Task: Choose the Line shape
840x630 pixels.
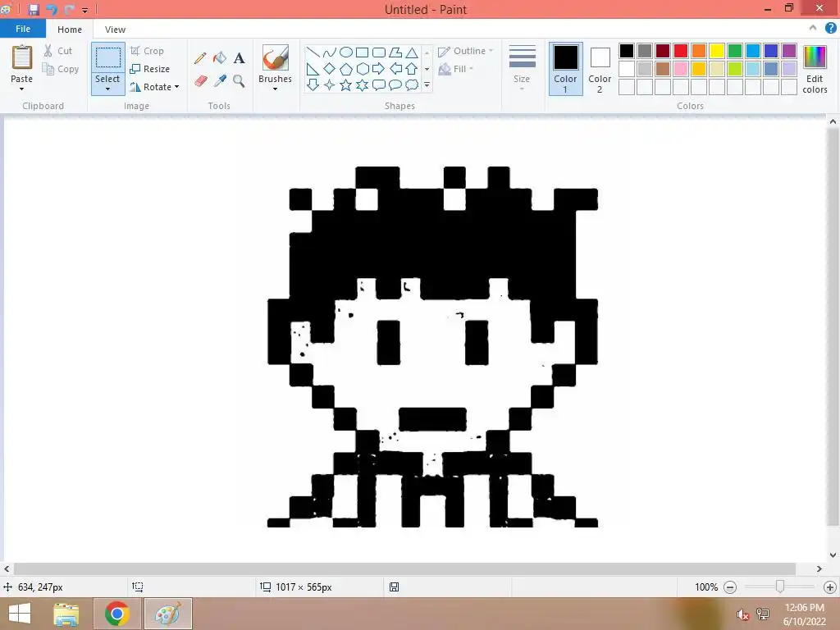Action: coord(313,52)
